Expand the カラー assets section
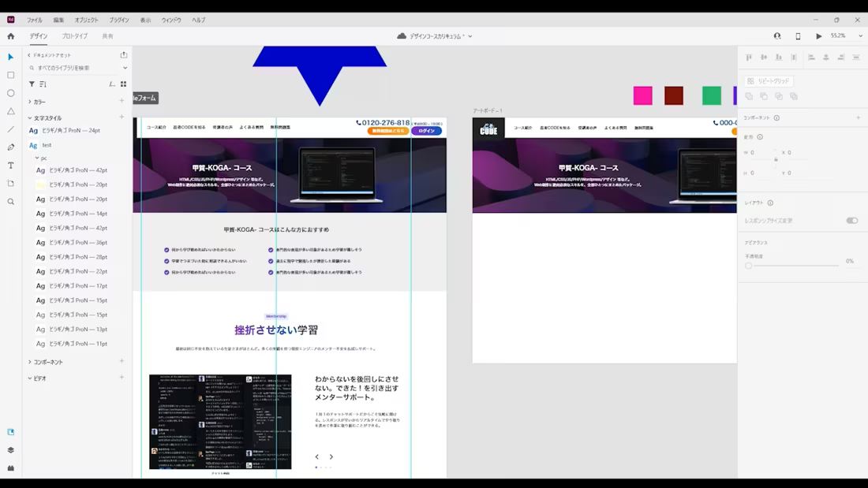Image resolution: width=868 pixels, height=488 pixels. click(30, 102)
